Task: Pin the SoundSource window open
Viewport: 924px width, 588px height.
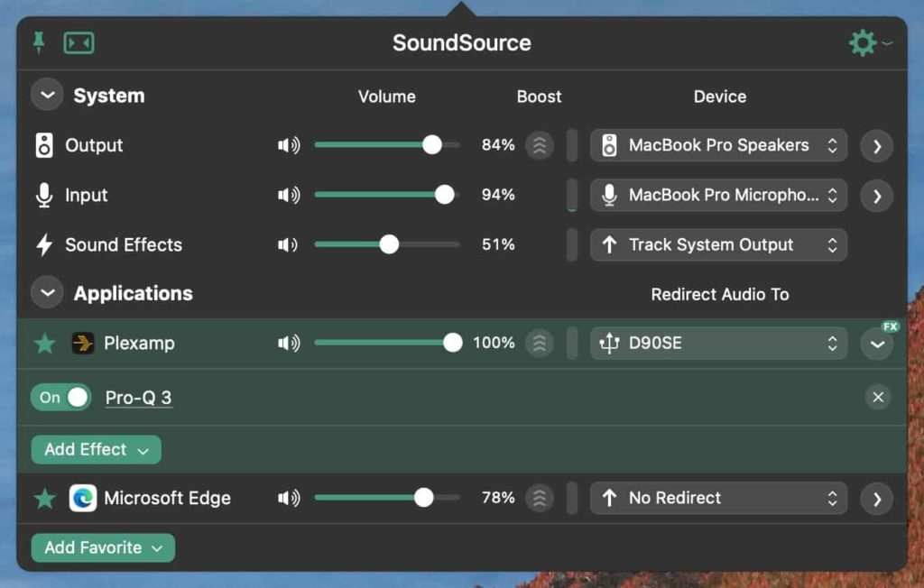Action: (x=39, y=42)
